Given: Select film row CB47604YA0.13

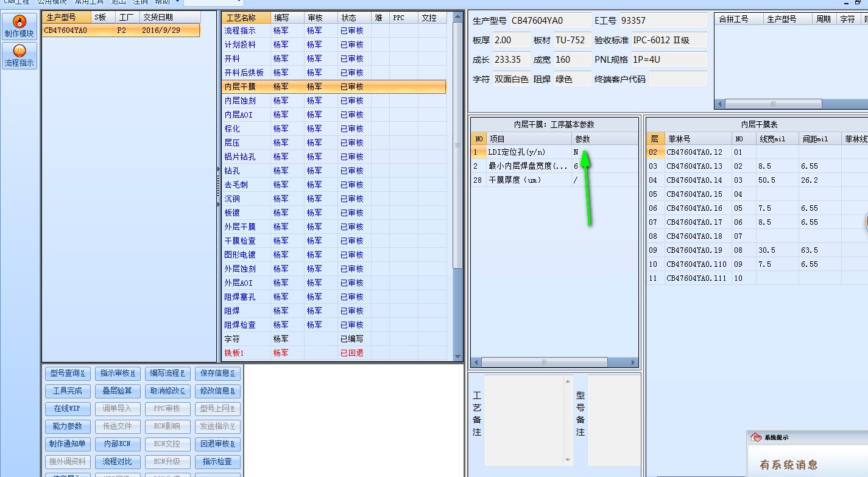Looking at the screenshot, I should (x=757, y=166).
